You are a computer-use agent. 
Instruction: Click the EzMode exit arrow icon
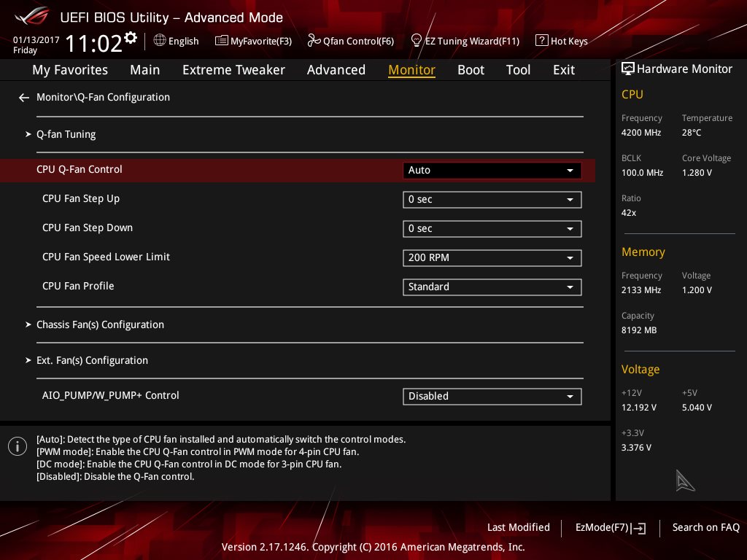(x=639, y=528)
